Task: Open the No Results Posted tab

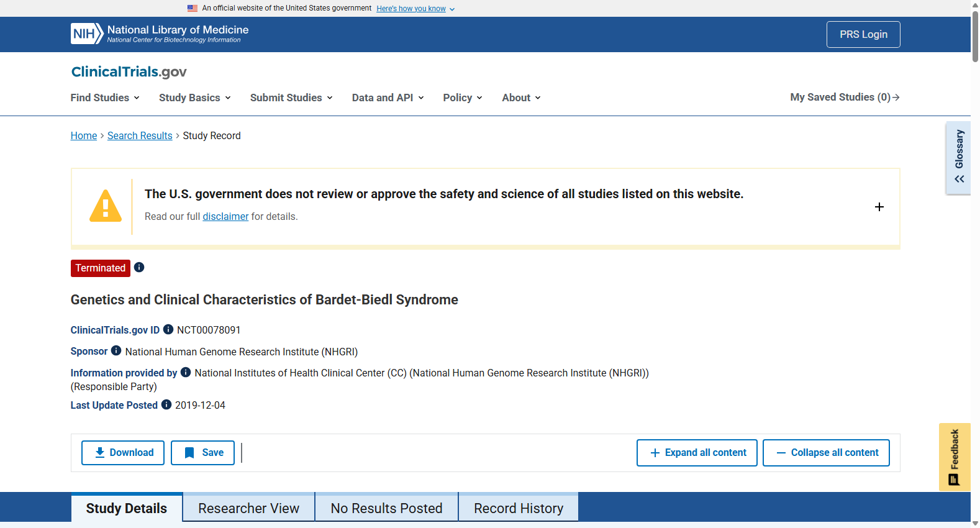Action: [x=387, y=508]
